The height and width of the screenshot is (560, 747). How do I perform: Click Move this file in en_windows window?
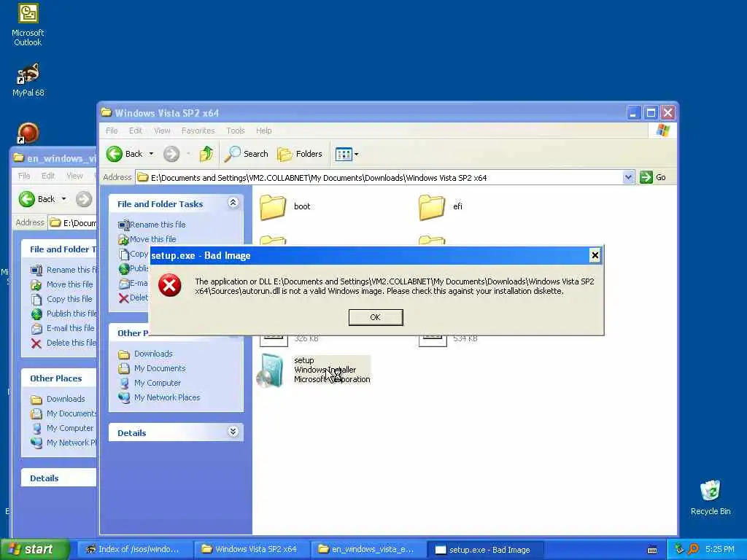61,284
